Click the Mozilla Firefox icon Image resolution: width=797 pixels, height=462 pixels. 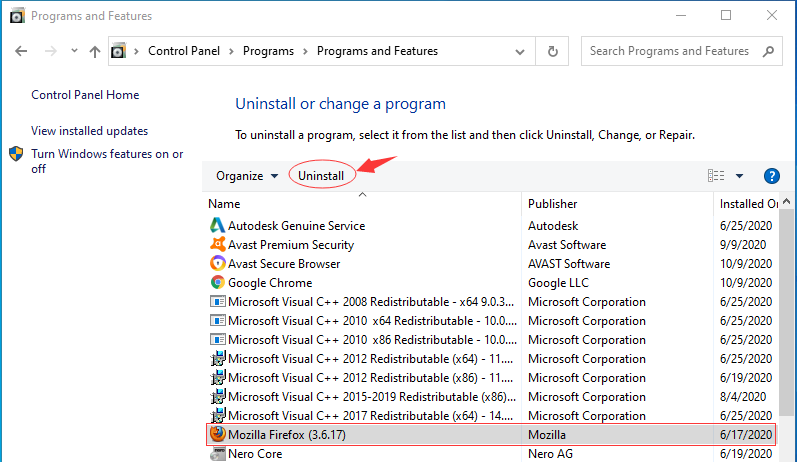point(218,434)
